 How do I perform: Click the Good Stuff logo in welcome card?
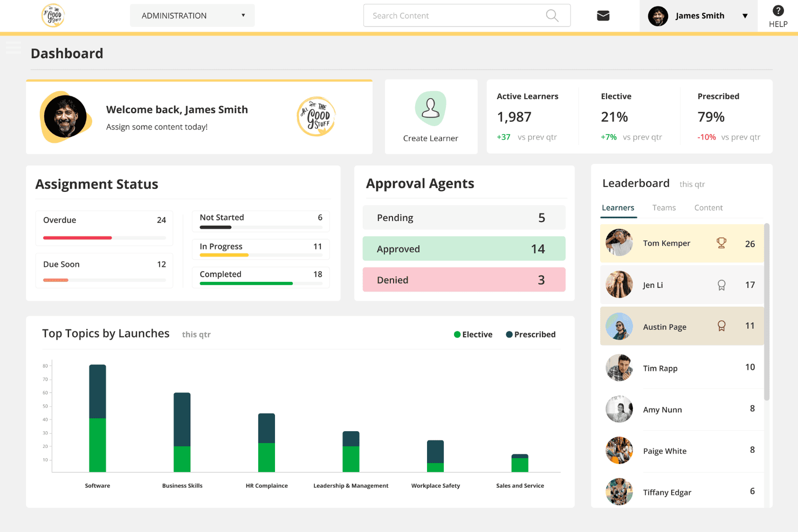pyautogui.click(x=317, y=116)
